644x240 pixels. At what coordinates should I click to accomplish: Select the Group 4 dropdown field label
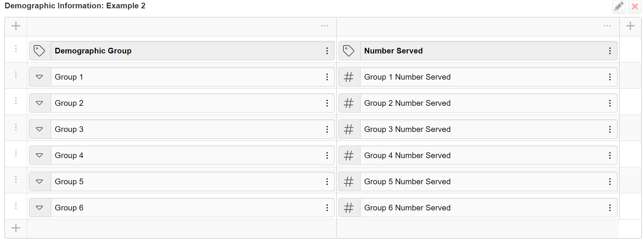[69, 155]
